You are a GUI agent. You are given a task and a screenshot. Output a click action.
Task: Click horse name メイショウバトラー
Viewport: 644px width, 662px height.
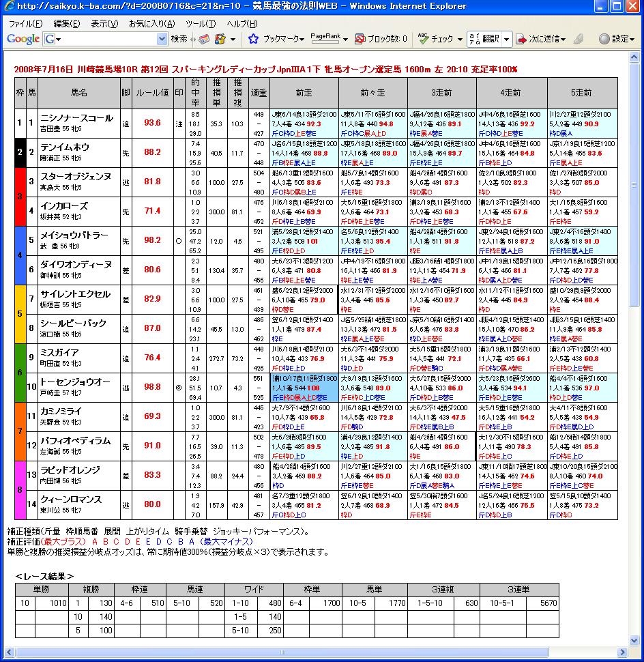(x=74, y=235)
